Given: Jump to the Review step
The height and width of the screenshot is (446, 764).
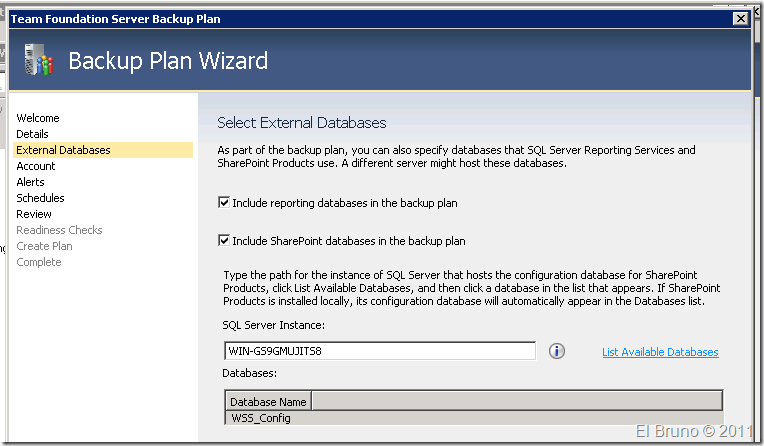Looking at the screenshot, I should coord(34,214).
